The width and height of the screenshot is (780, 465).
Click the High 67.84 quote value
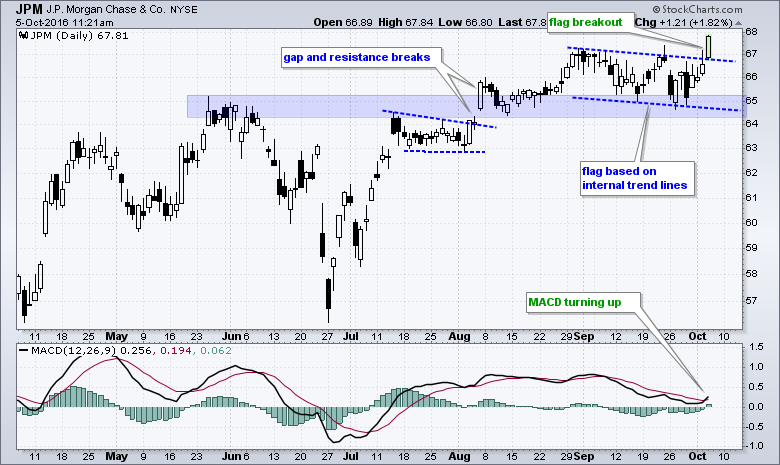[x=406, y=22]
